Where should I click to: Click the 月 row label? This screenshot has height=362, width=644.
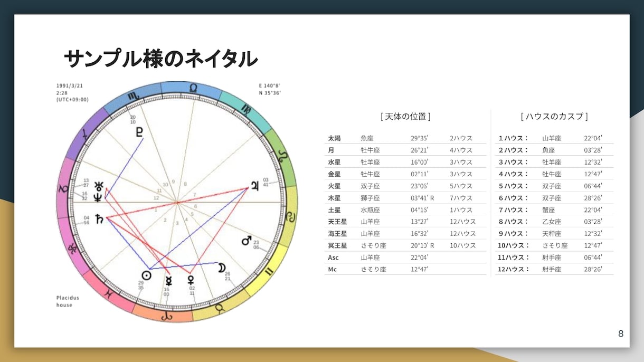pyautogui.click(x=331, y=150)
